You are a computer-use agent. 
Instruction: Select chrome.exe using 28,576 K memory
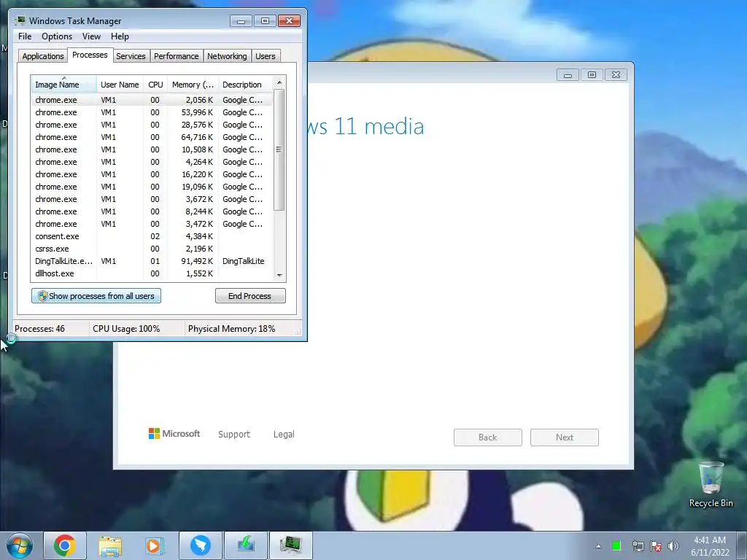(x=152, y=125)
